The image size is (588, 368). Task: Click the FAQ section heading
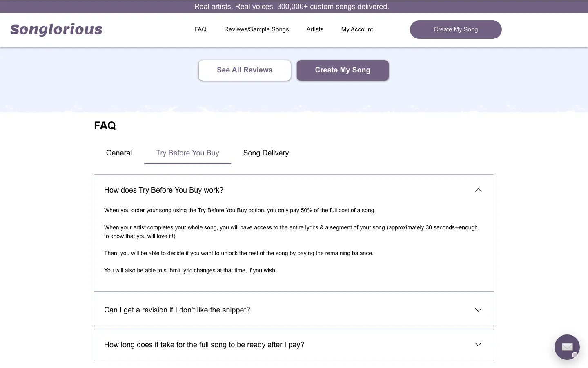point(105,126)
